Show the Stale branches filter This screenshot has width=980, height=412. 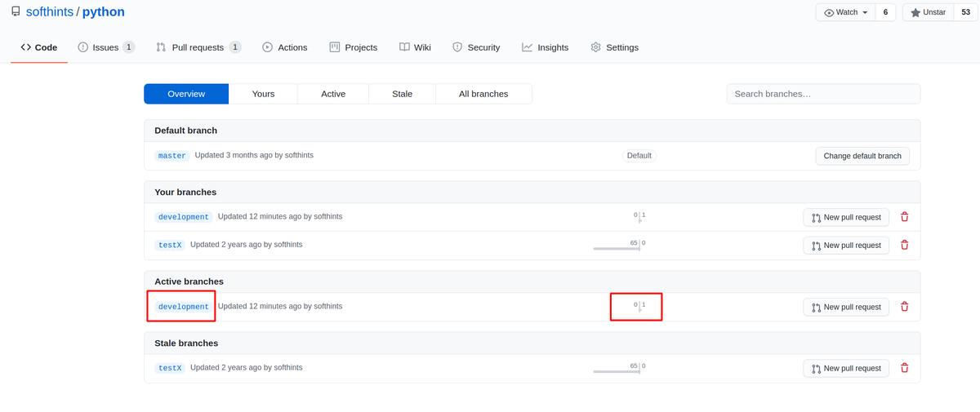click(x=402, y=94)
